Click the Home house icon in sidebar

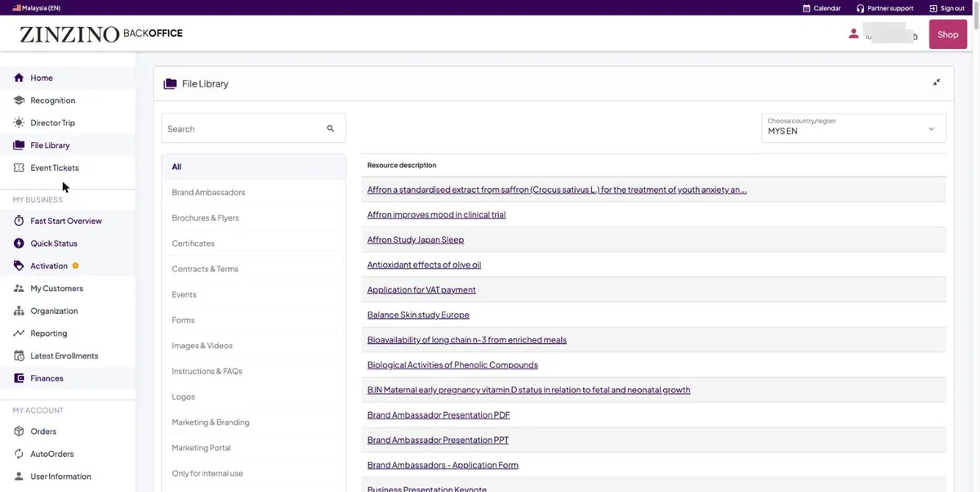pos(19,78)
